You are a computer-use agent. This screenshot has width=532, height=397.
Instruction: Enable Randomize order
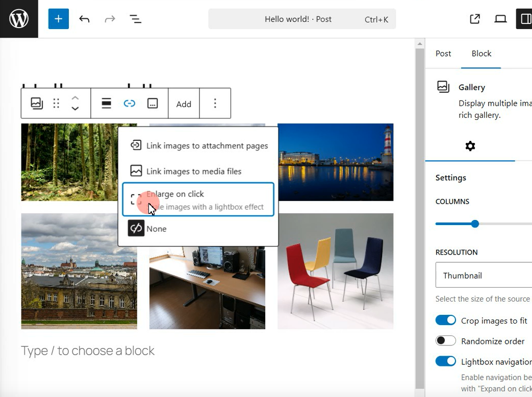point(445,341)
